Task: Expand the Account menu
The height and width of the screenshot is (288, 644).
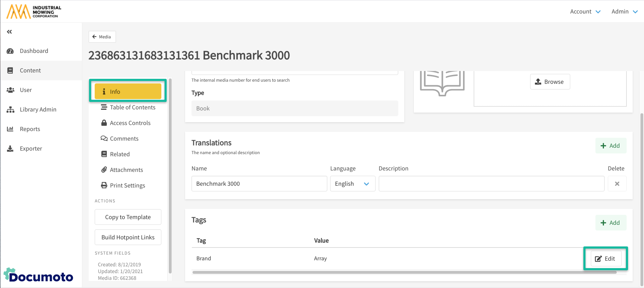Action: 585,11
